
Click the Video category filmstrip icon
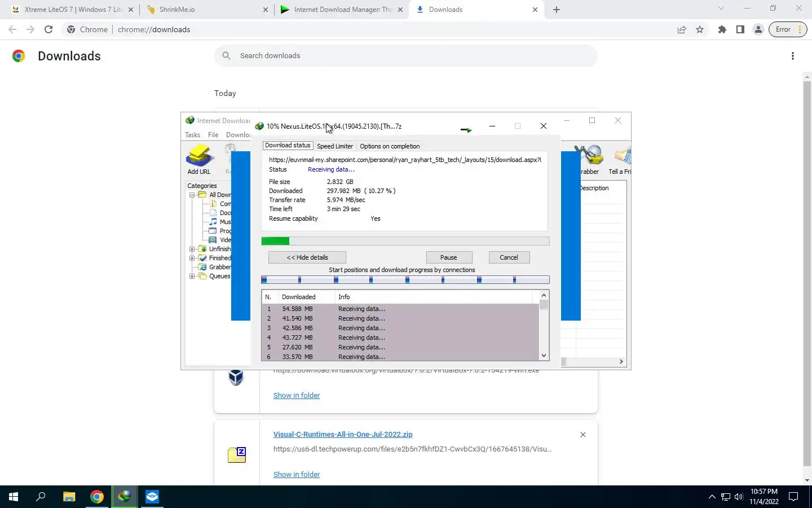[213, 240]
